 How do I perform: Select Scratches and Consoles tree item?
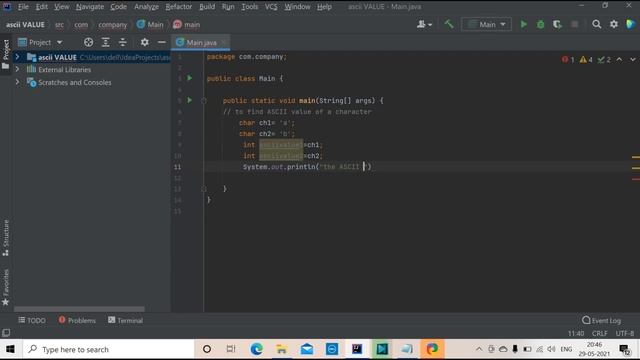coord(74,82)
